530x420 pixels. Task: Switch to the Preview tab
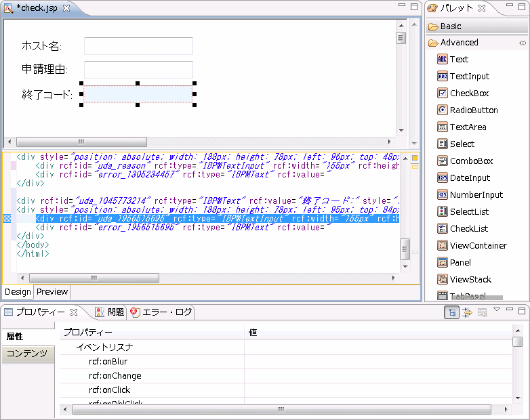52,291
